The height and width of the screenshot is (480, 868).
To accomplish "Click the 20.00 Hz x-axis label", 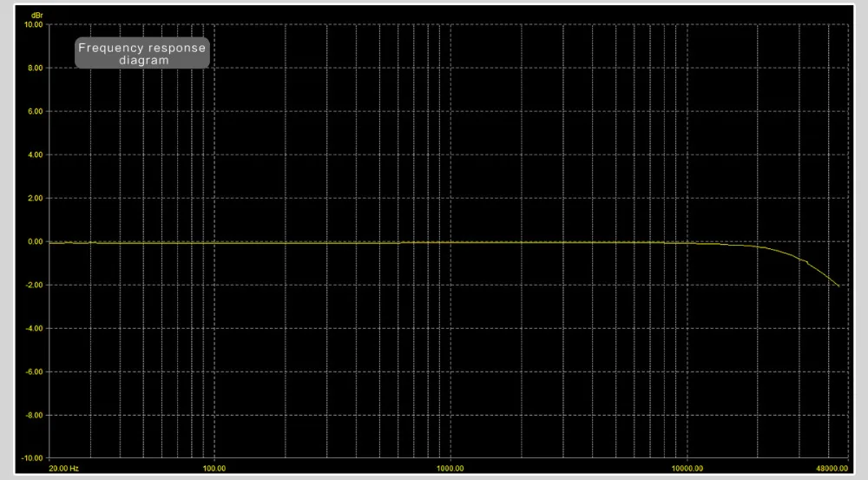I will [64, 469].
